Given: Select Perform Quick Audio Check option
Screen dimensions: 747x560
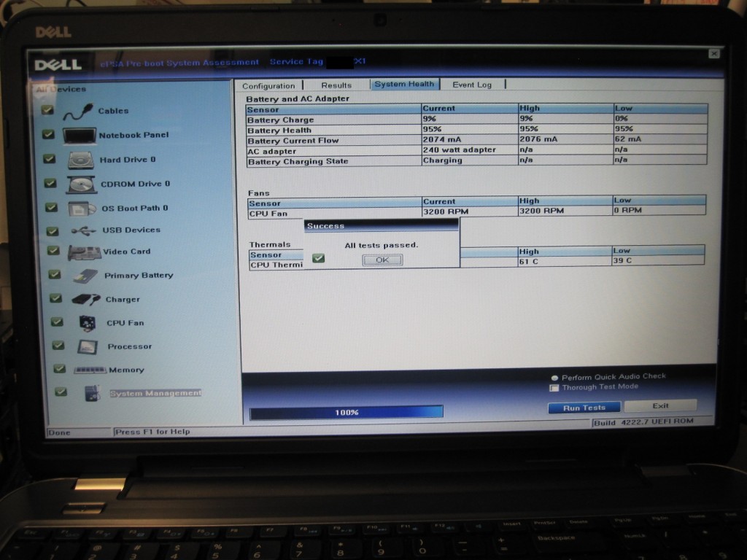Looking at the screenshot, I should coord(554,378).
